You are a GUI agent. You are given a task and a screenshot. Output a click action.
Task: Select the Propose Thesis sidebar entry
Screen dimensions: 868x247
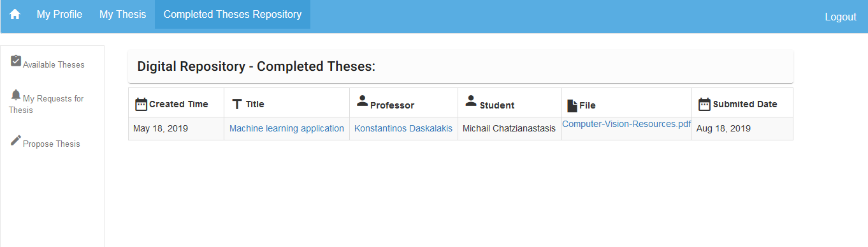52,144
